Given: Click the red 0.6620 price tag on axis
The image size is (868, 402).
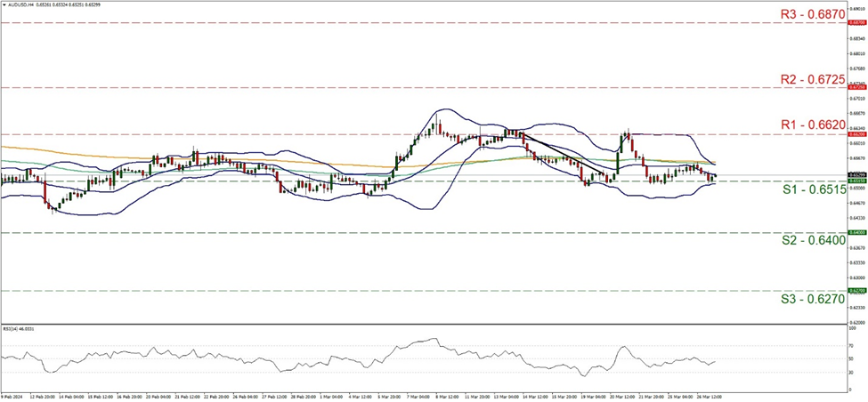Looking at the screenshot, I should pos(856,135).
